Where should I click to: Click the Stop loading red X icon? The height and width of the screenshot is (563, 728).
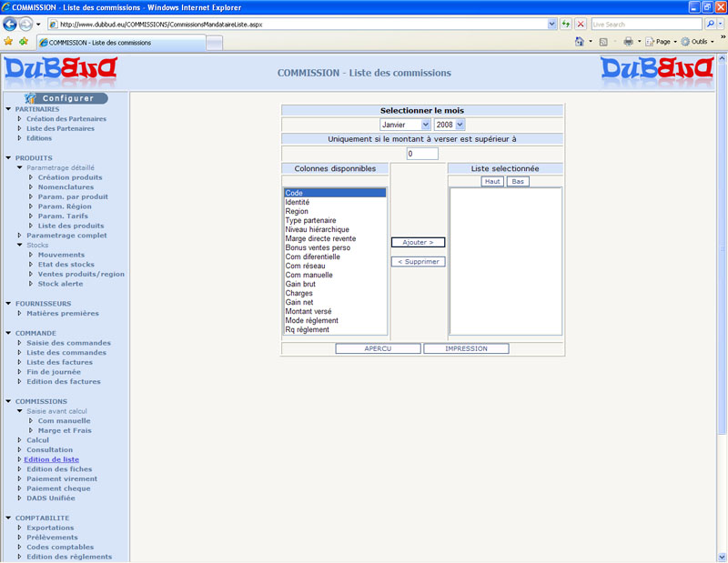(581, 24)
